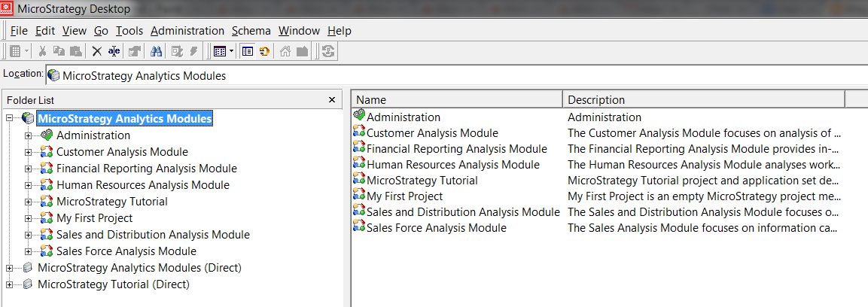Viewport: 868px width, 307px height.
Task: Select My First Project in right pane list
Action: pyautogui.click(x=405, y=196)
